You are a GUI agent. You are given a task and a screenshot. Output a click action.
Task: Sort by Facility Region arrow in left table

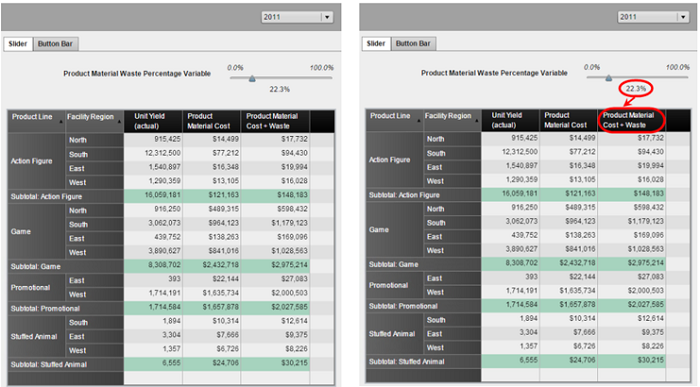pos(120,121)
